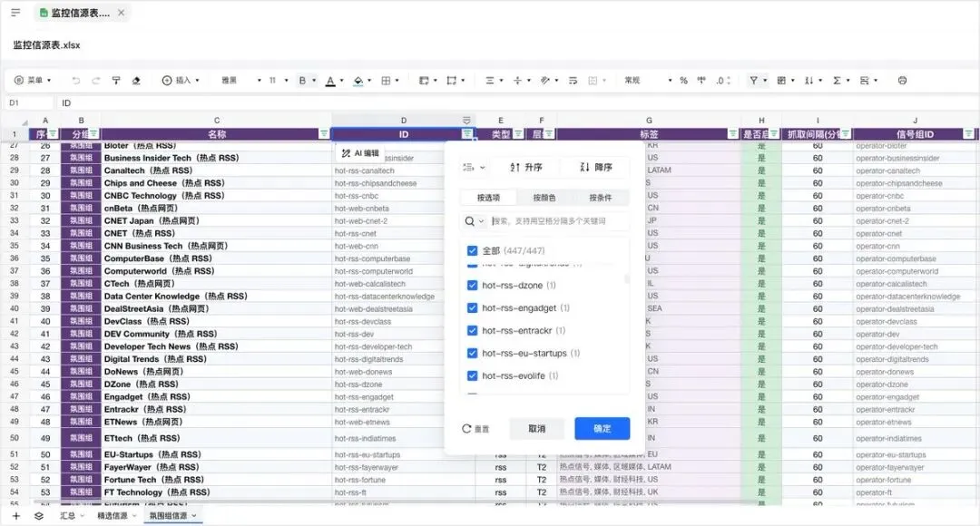Switch to the 精选信源 sheet tab

tap(116, 516)
